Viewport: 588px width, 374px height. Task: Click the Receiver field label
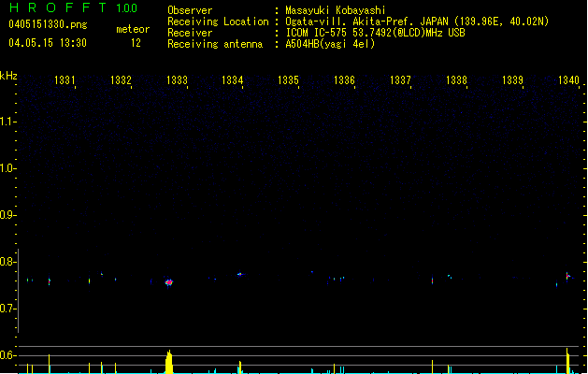190,33
